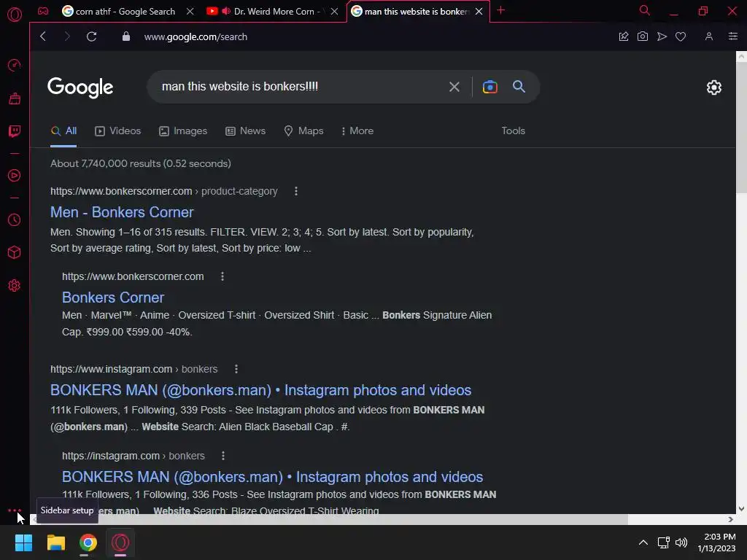Take a snapshot with camera icon
747x560 pixels.
pyautogui.click(x=643, y=36)
